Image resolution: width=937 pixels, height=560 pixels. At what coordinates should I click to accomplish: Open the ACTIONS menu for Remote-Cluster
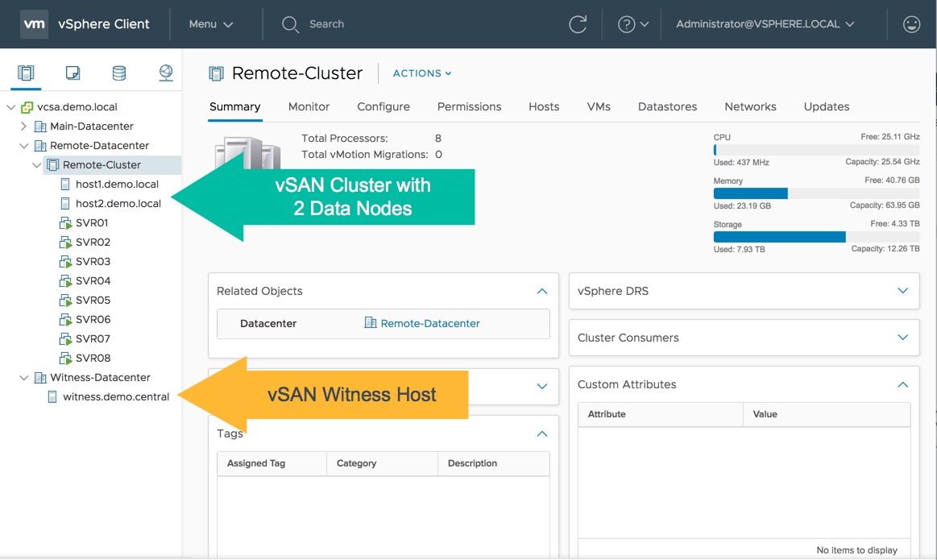pos(421,73)
